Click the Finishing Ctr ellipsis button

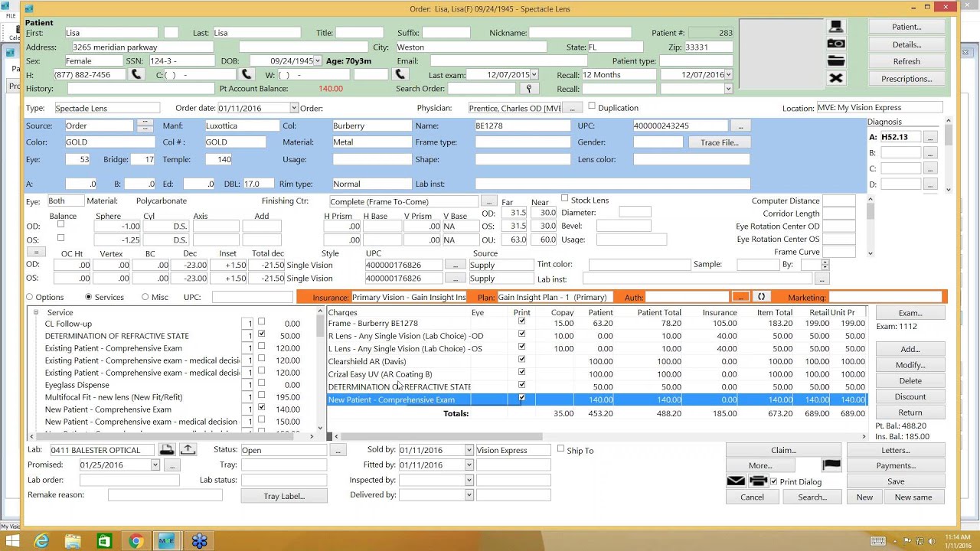pos(490,201)
